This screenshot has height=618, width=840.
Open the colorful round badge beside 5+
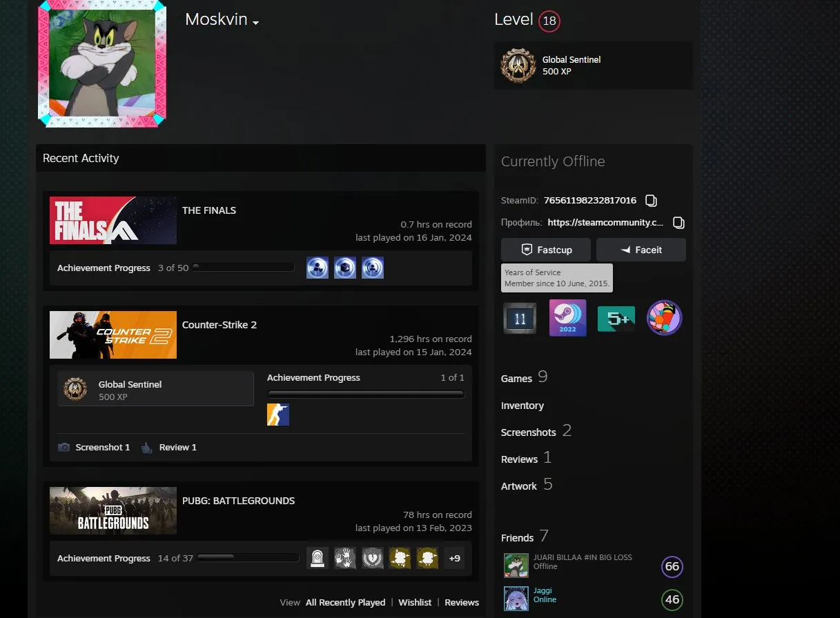click(664, 318)
